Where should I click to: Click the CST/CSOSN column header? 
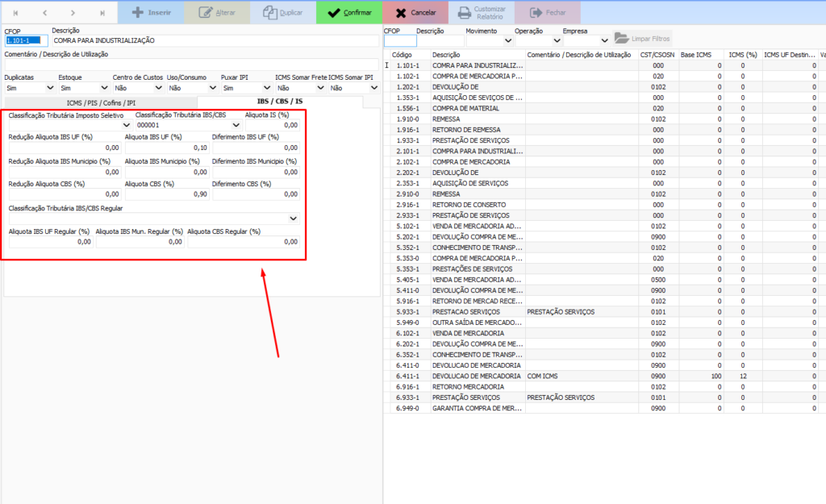658,54
